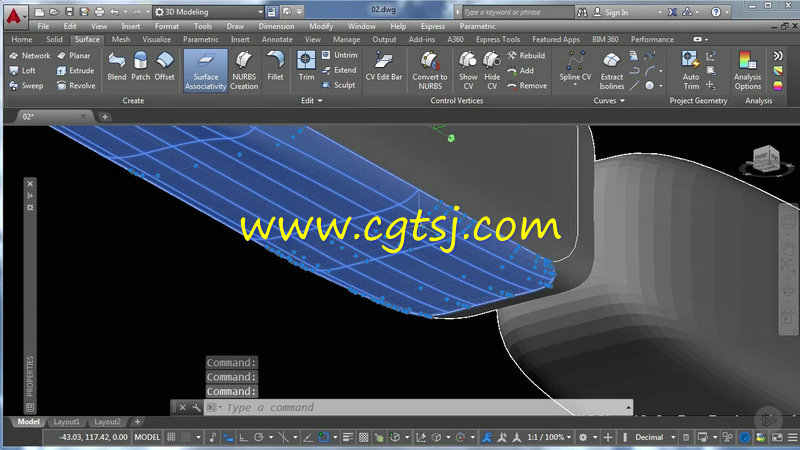Switch to the Mesh ribbon tab
Image resolution: width=800 pixels, height=450 pixels.
121,39
